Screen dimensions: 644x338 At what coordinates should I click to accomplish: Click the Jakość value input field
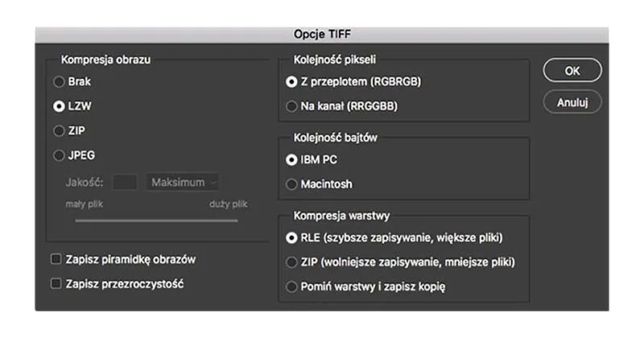click(x=125, y=182)
